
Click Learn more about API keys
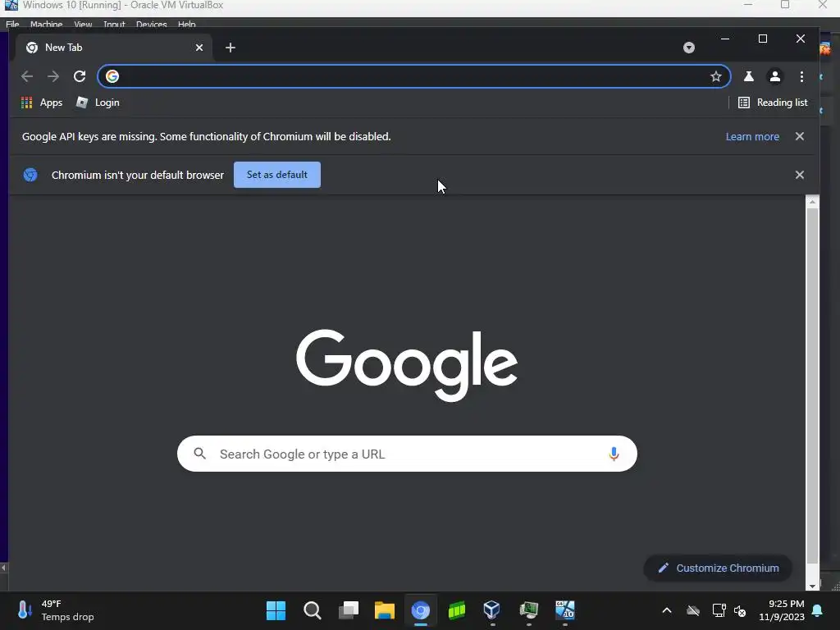752,137
